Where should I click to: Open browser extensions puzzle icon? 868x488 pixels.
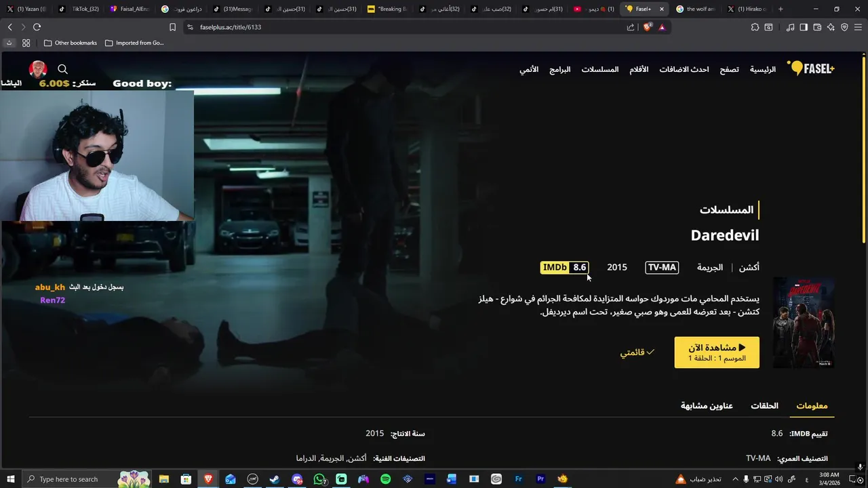coord(755,27)
